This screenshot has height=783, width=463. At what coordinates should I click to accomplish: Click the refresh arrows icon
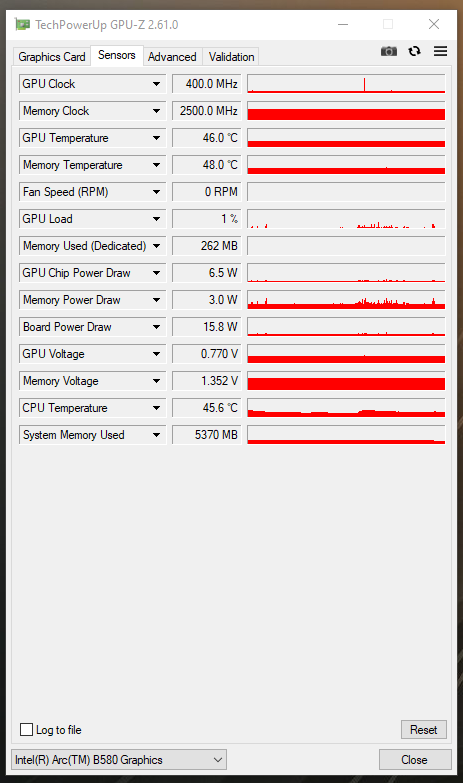point(414,51)
